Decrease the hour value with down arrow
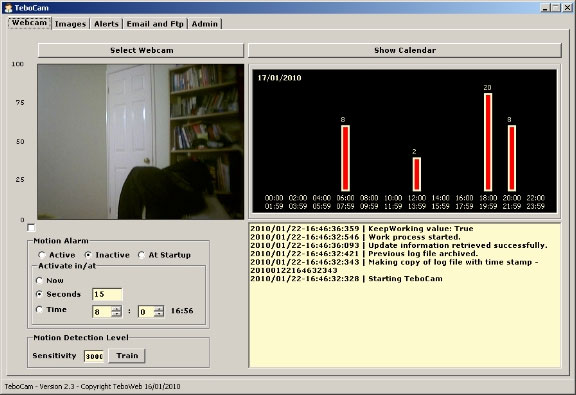The width and height of the screenshot is (576, 395). coord(116,315)
